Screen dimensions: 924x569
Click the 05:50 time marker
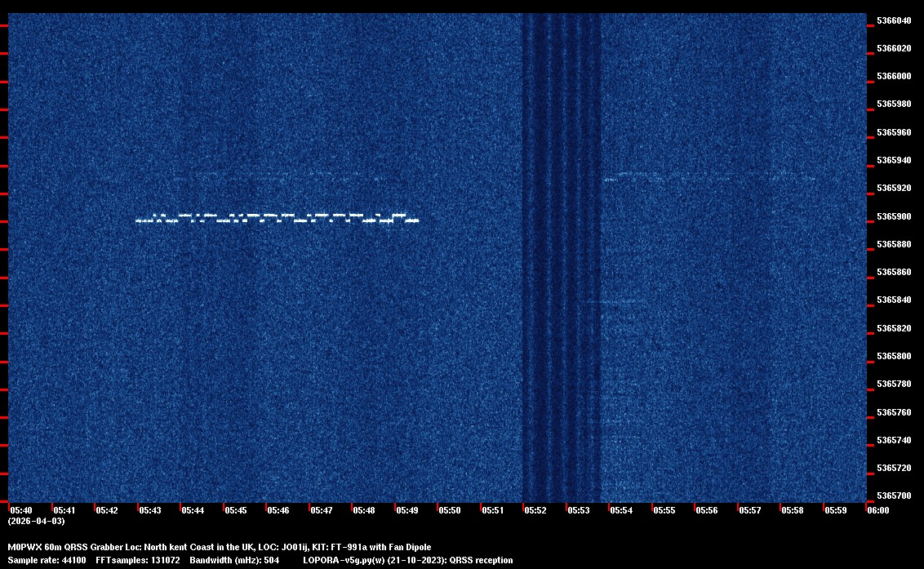point(450,510)
